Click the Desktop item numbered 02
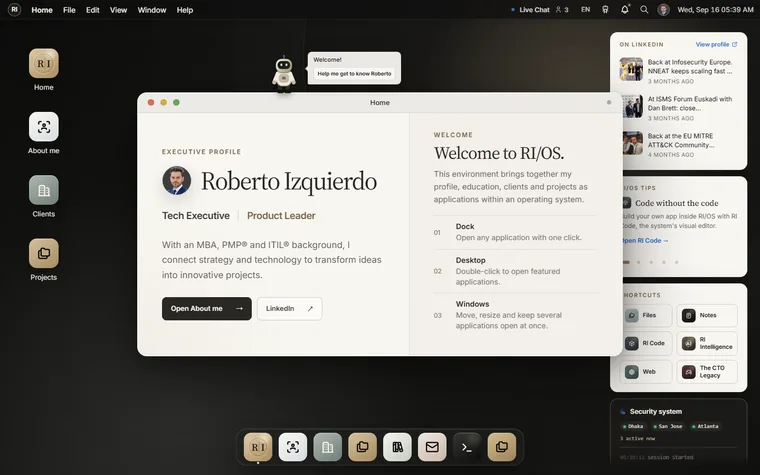This screenshot has width=760, height=475. pos(515,271)
